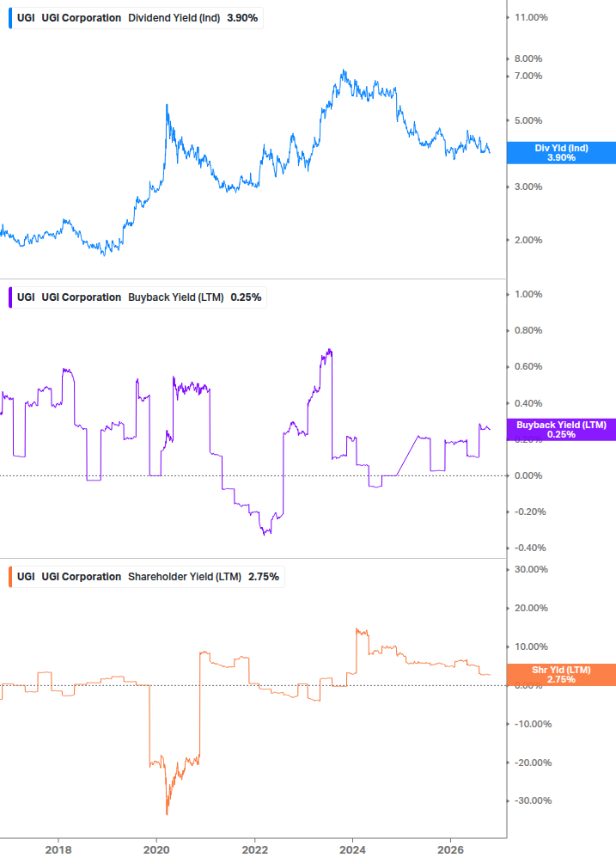This screenshot has width=616, height=864.
Task: Click the purple color marker beside UGI Buyback Yield
Action: tap(10, 297)
